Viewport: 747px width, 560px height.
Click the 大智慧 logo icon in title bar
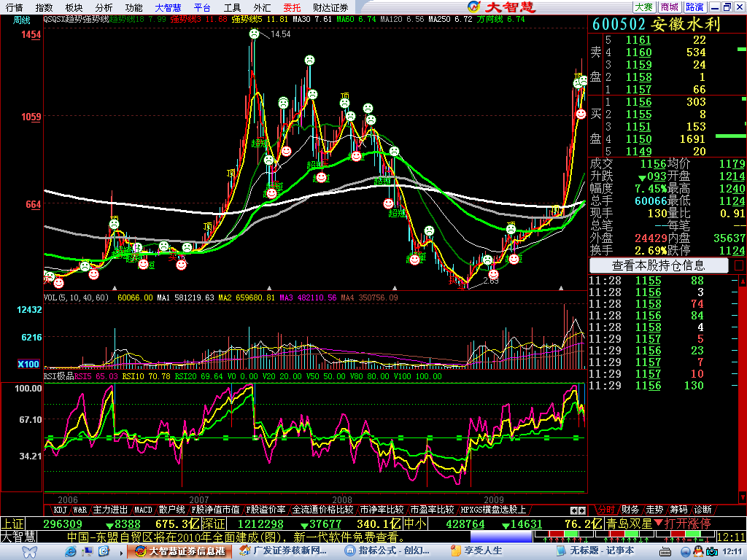(x=473, y=7)
